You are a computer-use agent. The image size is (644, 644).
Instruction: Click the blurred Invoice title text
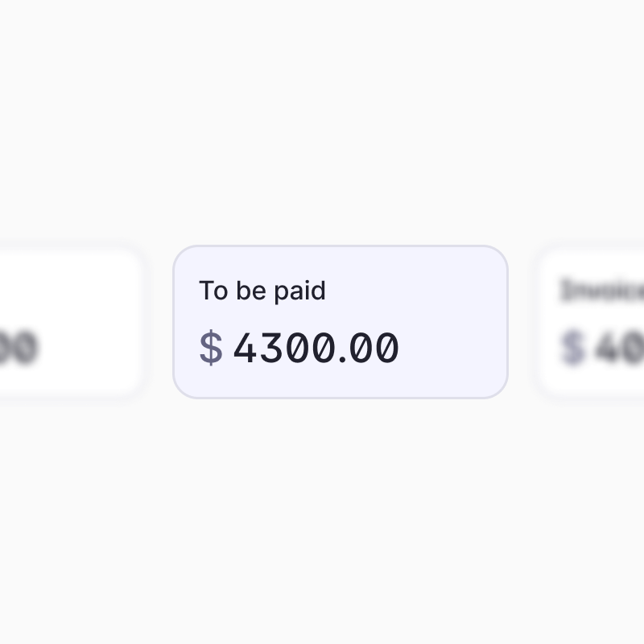pyautogui.click(x=602, y=290)
